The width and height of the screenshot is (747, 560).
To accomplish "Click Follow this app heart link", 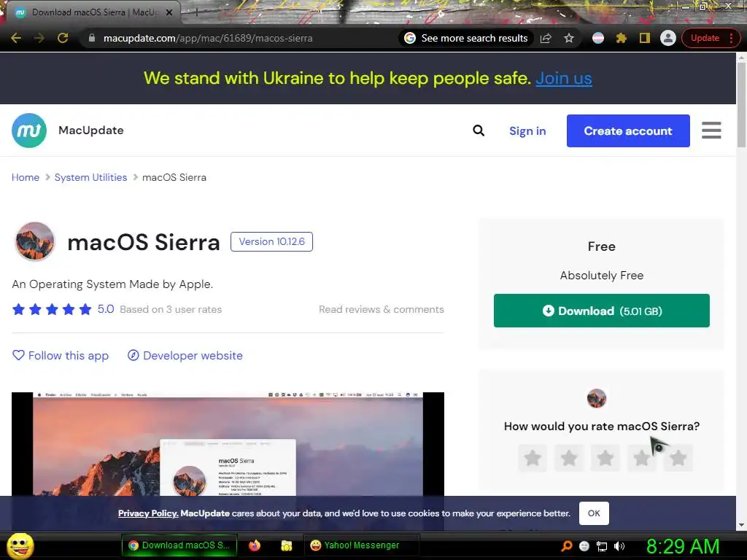I will coord(61,356).
